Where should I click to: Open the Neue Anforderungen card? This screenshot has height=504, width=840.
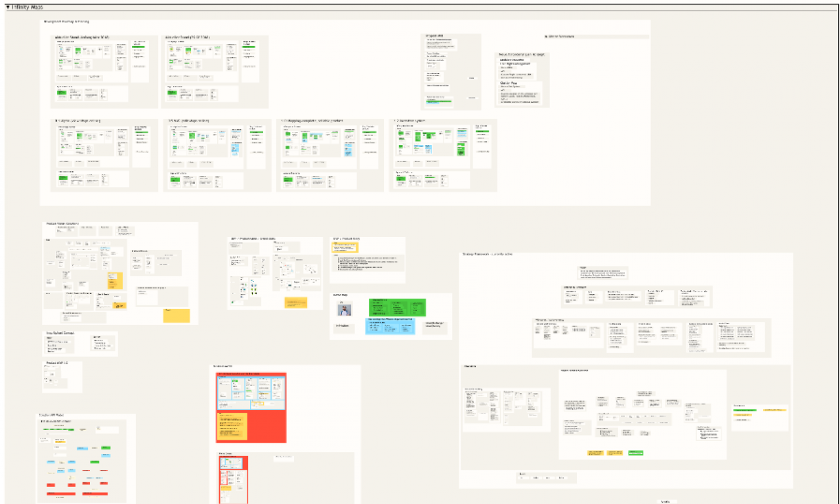click(522, 79)
